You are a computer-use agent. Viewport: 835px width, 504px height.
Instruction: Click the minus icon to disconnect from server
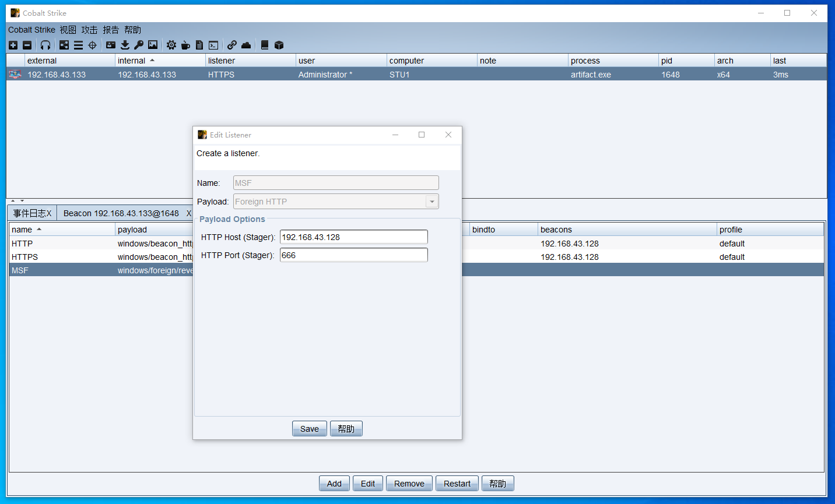point(27,45)
